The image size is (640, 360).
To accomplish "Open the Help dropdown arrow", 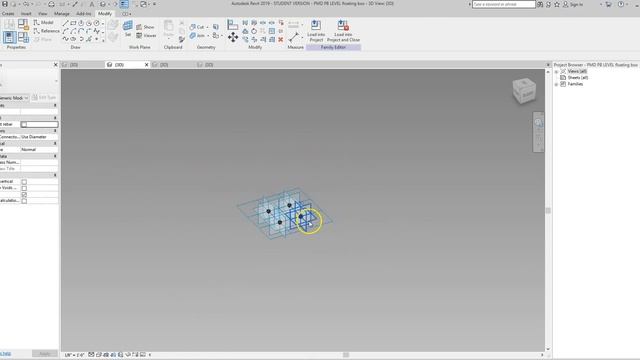I will [x=627, y=4].
